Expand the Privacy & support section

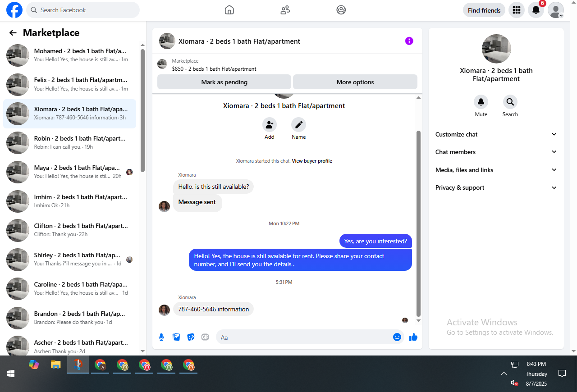[496, 187]
